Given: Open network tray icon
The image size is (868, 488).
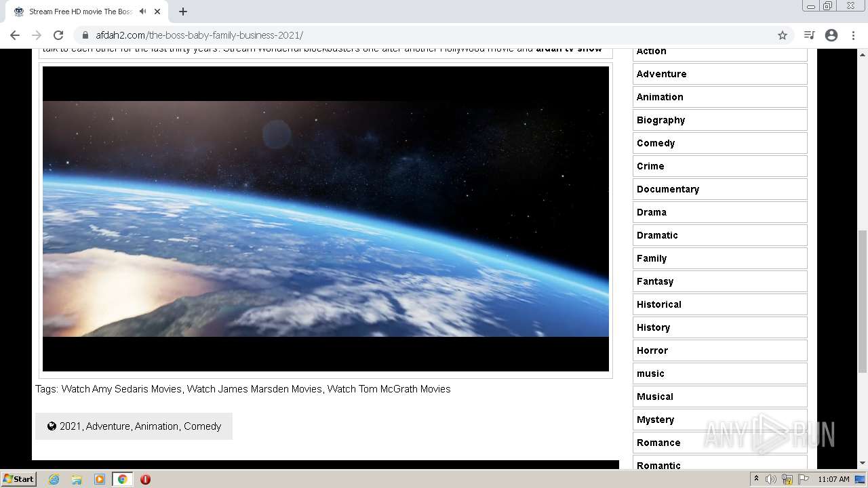Looking at the screenshot, I should (787, 479).
